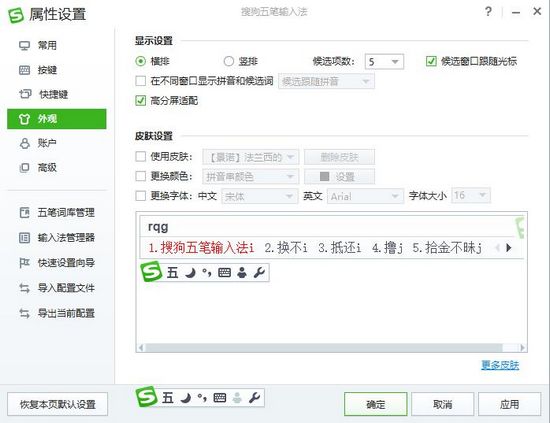The image size is (550, 423).
Task: Select the 外观 appearance tab
Action: [56, 119]
